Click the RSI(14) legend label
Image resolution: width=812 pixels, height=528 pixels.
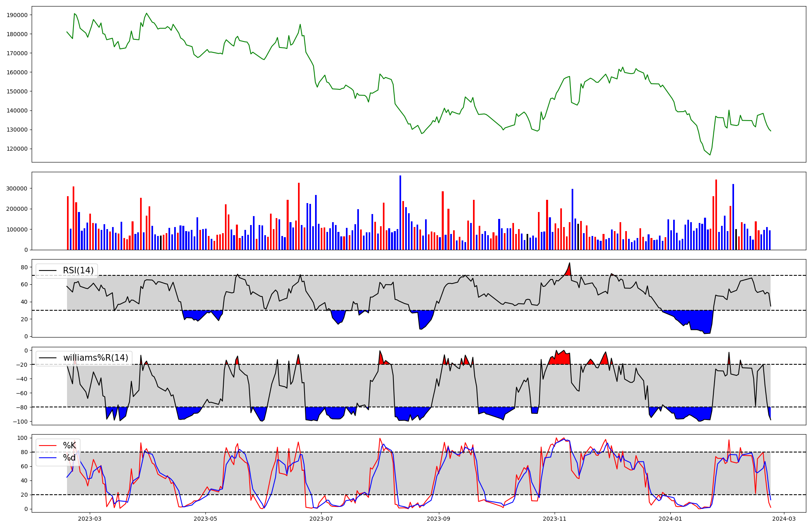(78, 270)
